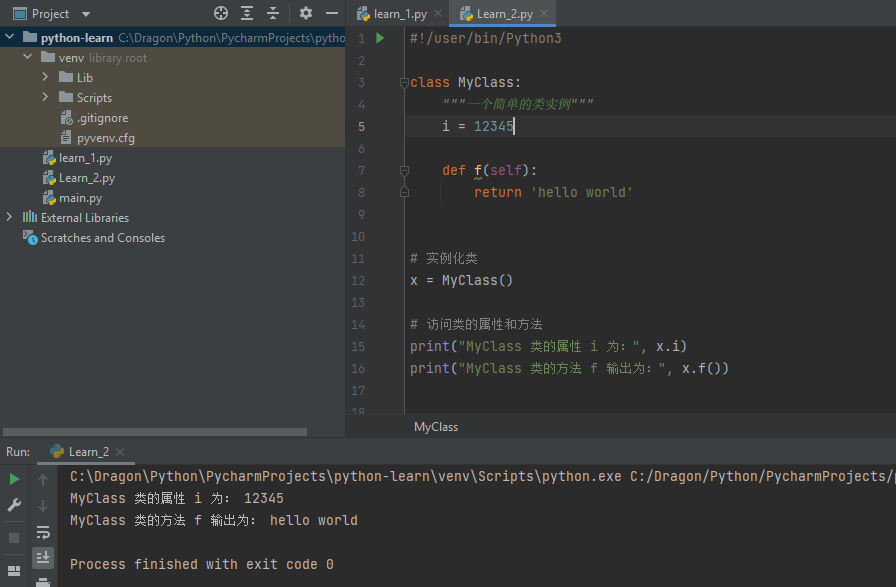This screenshot has width=896, height=587.
Task: Collapse MyClass using the line 3 fold arrow
Action: (404, 81)
